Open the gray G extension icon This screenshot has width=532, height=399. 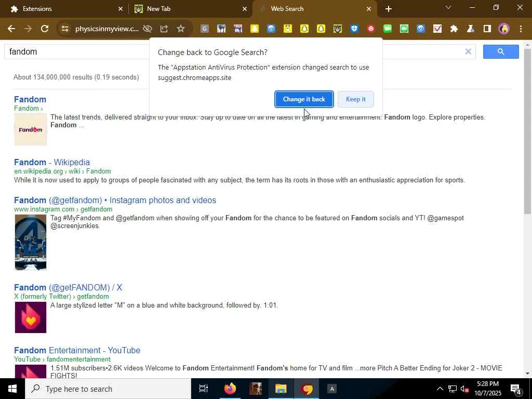(204, 29)
